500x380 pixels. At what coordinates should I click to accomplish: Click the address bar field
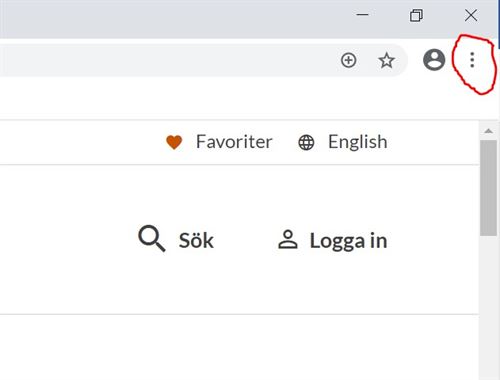pos(167,60)
